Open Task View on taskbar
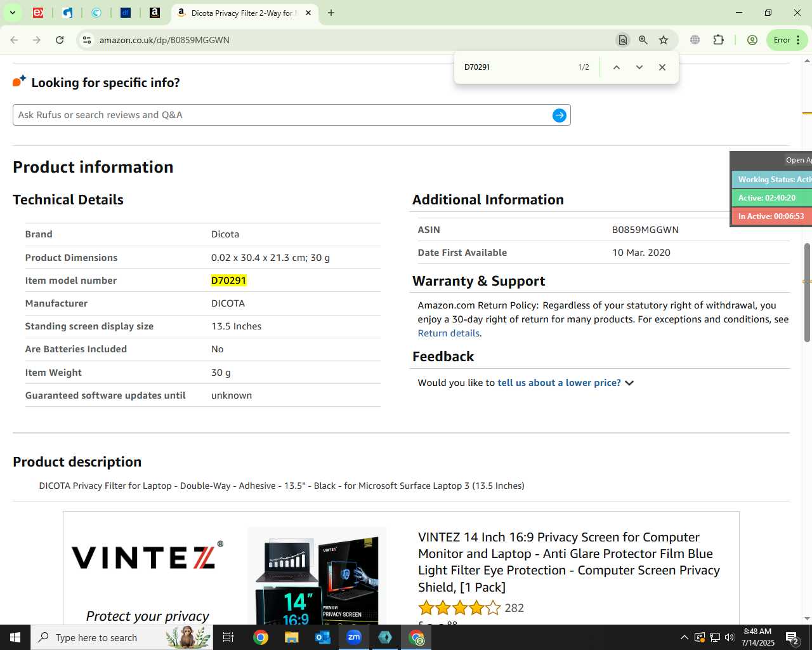The width and height of the screenshot is (812, 650). tap(228, 637)
